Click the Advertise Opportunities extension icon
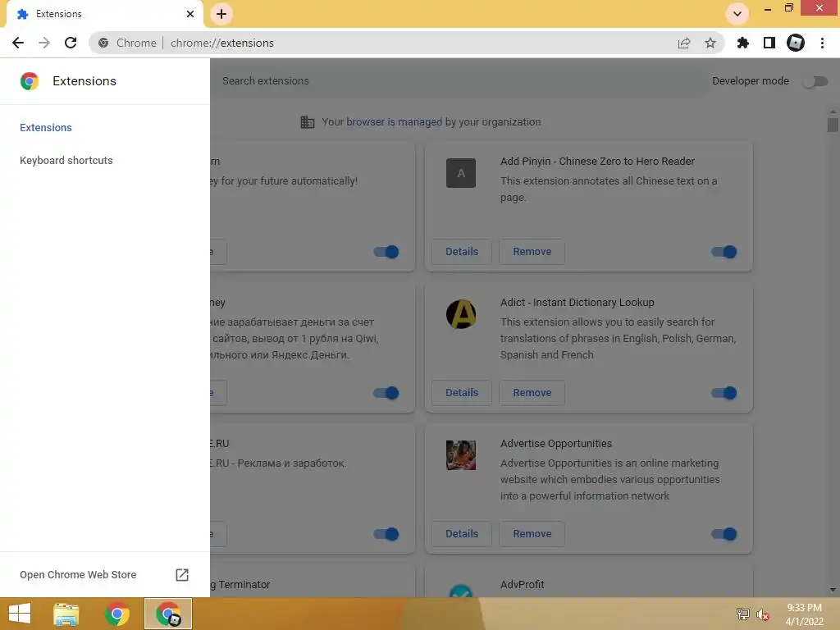This screenshot has height=630, width=840. (x=461, y=455)
